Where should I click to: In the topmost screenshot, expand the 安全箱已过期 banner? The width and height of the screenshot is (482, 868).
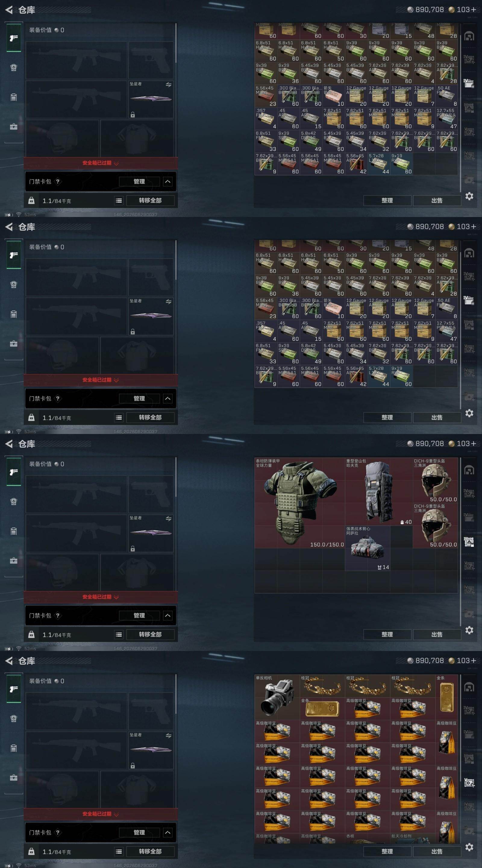tap(100, 163)
